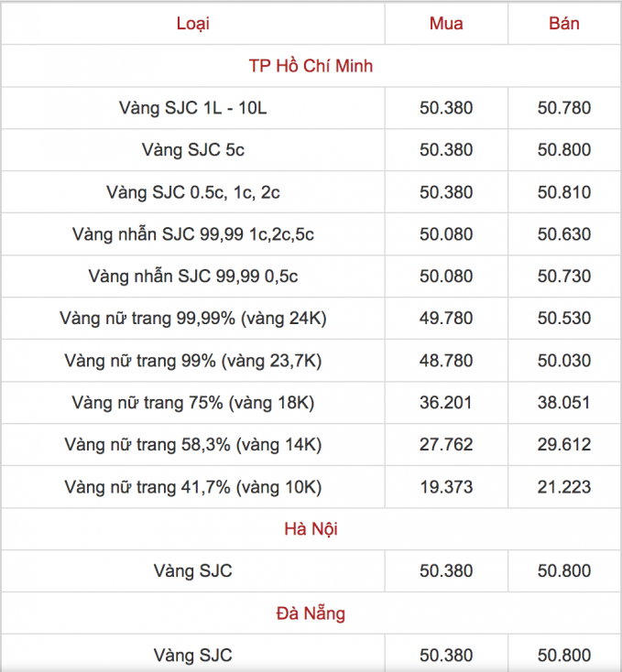Click Vàng nữ trang 75% (vàng 18K)
The width and height of the screenshot is (622, 672).
(193, 403)
